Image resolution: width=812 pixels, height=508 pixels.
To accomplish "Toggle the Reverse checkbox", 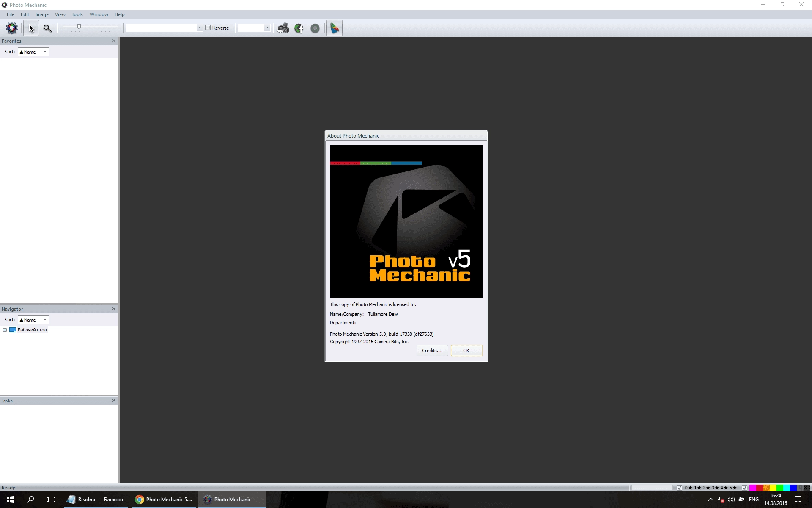I will click(208, 28).
